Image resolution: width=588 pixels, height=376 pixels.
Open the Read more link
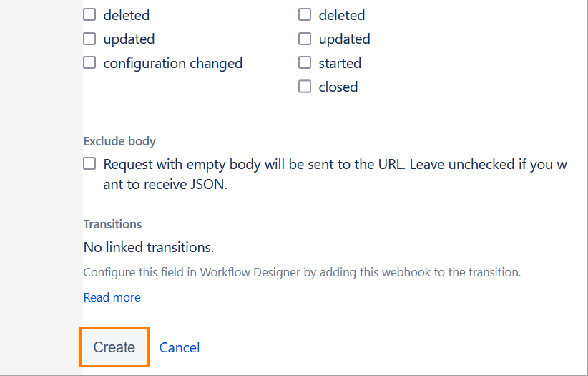[x=112, y=297]
